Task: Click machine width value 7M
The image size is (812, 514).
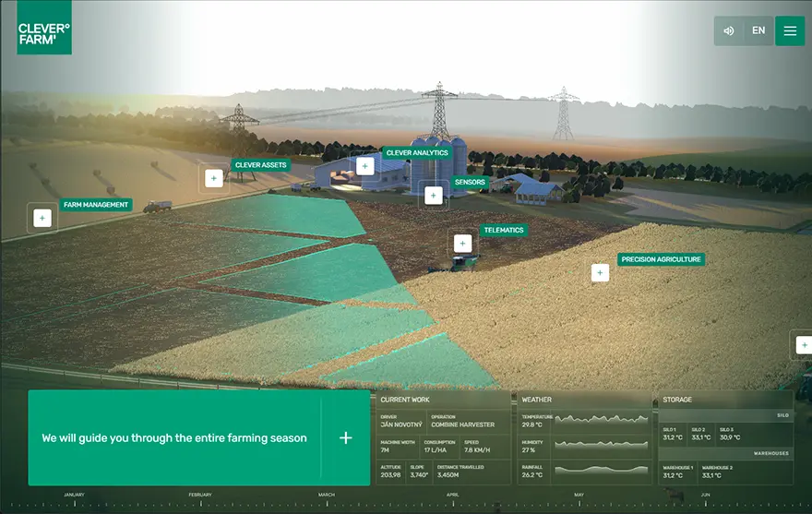Action: [385, 449]
